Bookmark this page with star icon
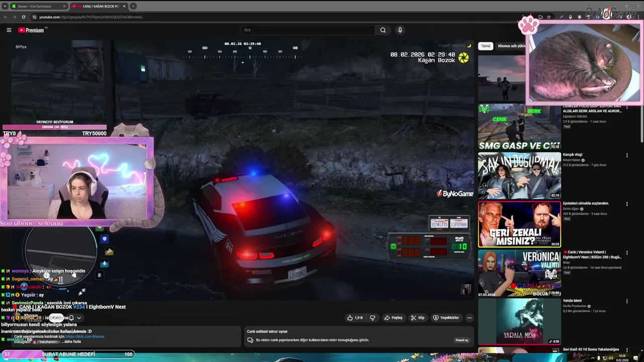Image resolution: width=644 pixels, height=362 pixels. click(x=549, y=17)
